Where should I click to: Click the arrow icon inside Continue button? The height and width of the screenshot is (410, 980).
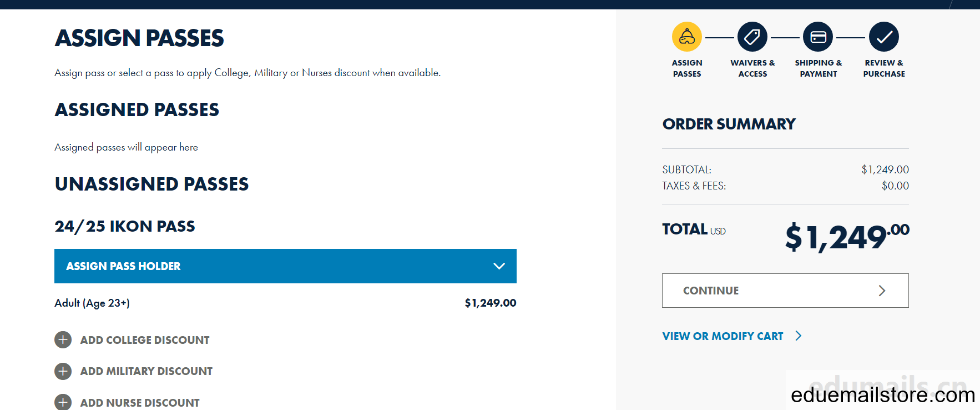click(882, 291)
